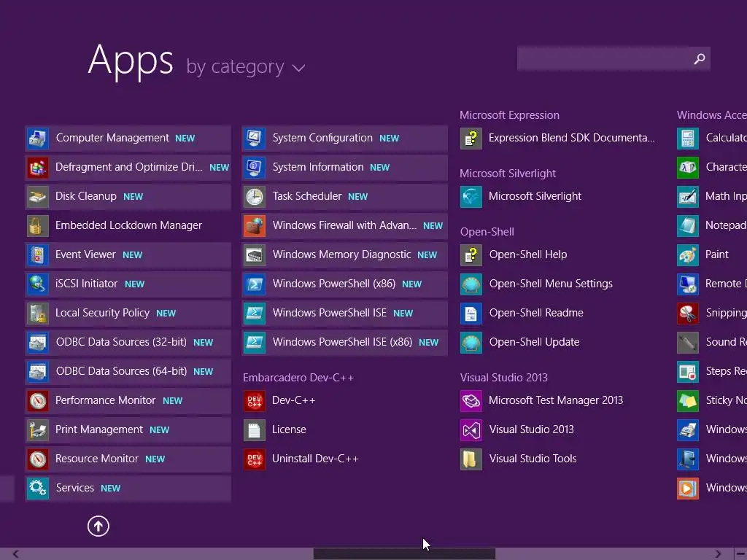Click Windows PowerShell ISE (x86) label

(342, 342)
